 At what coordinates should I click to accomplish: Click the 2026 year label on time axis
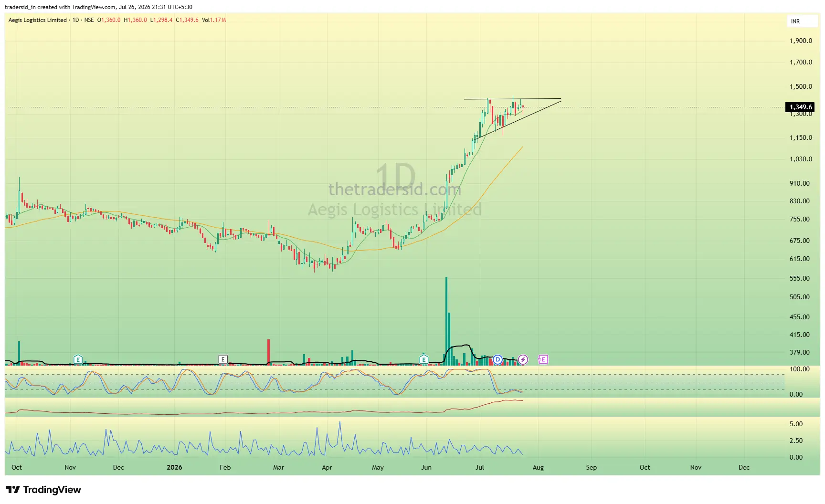[x=174, y=467]
